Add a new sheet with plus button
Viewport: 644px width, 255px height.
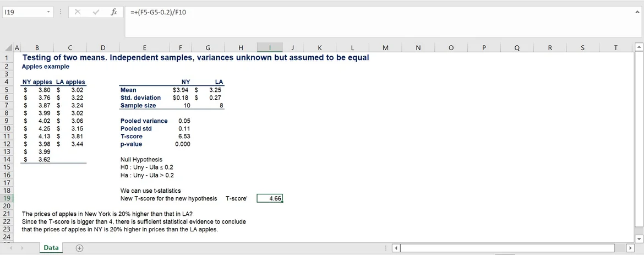pyautogui.click(x=79, y=248)
